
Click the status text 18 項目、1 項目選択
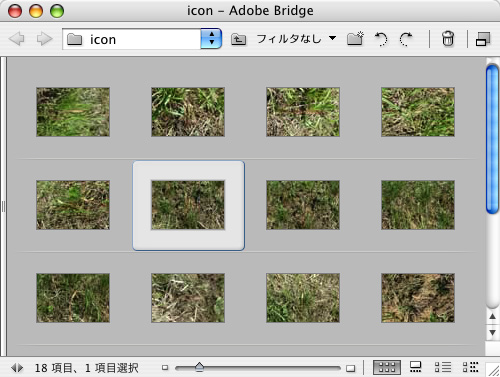(x=86, y=368)
